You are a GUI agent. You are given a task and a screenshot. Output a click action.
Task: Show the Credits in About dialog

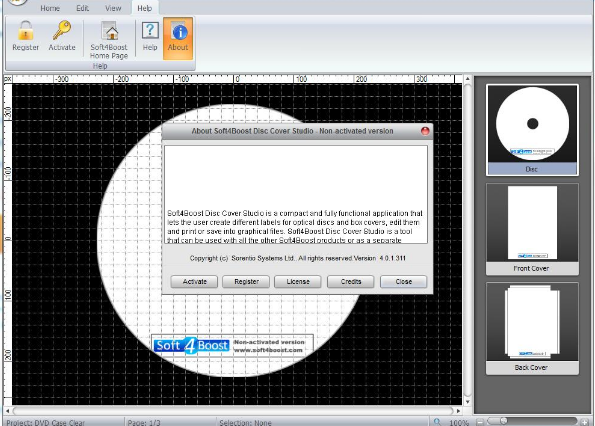(351, 281)
